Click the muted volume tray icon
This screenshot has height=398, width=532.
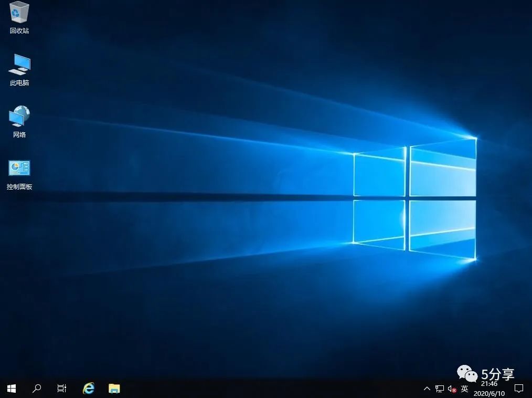(x=452, y=389)
